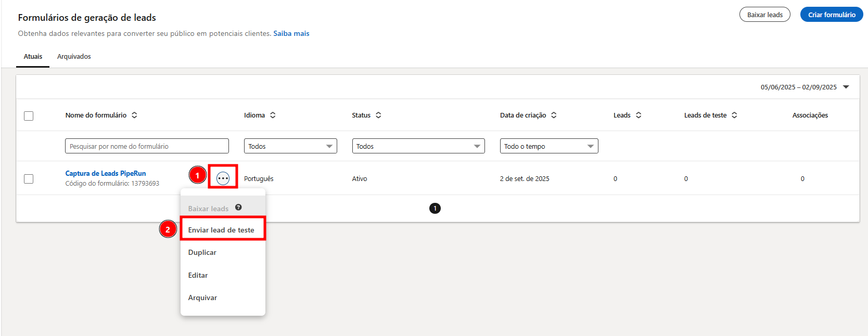This screenshot has width=868, height=336.
Task: Open the Todo o tempo date dropdown
Action: click(x=548, y=146)
